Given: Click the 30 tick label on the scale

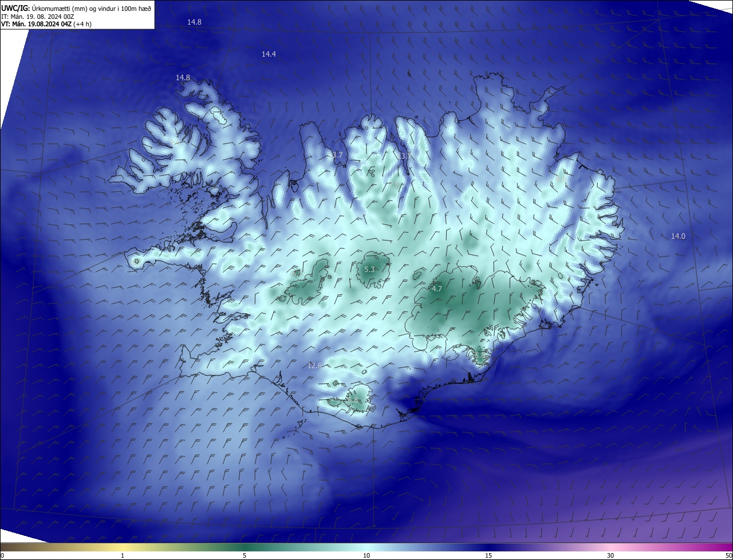Looking at the screenshot, I should pos(610,555).
